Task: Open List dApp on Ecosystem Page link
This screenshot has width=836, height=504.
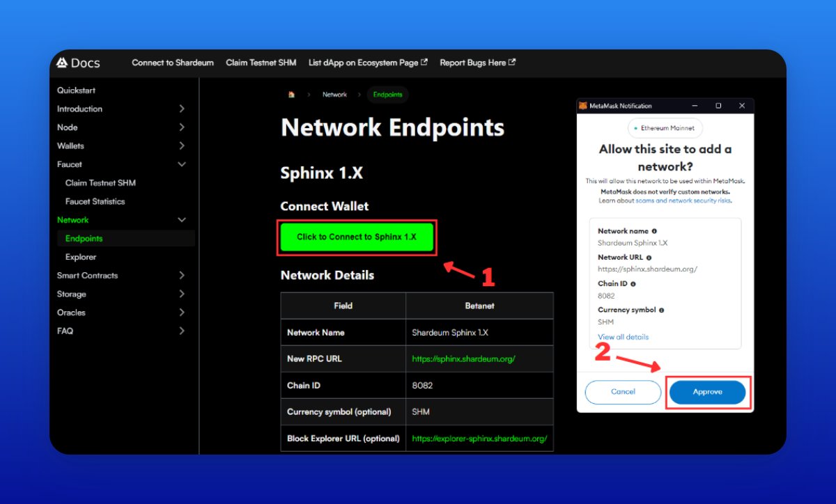Action: pos(368,63)
